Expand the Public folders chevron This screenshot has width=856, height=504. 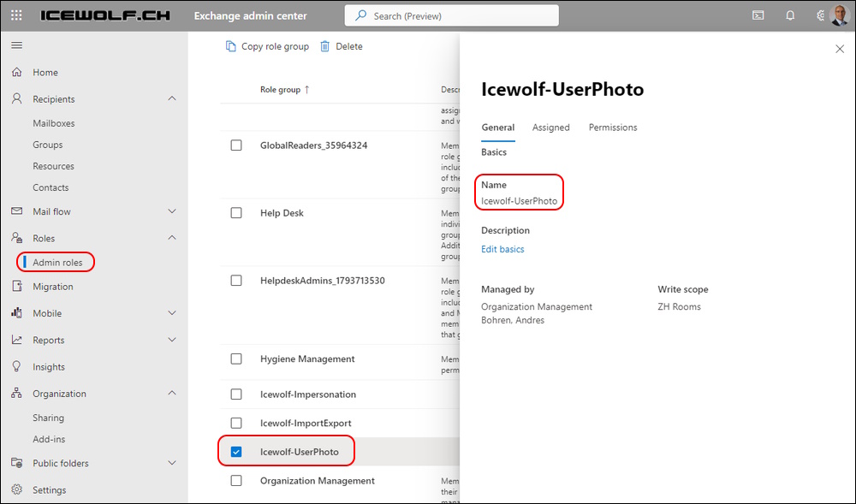pos(172,463)
